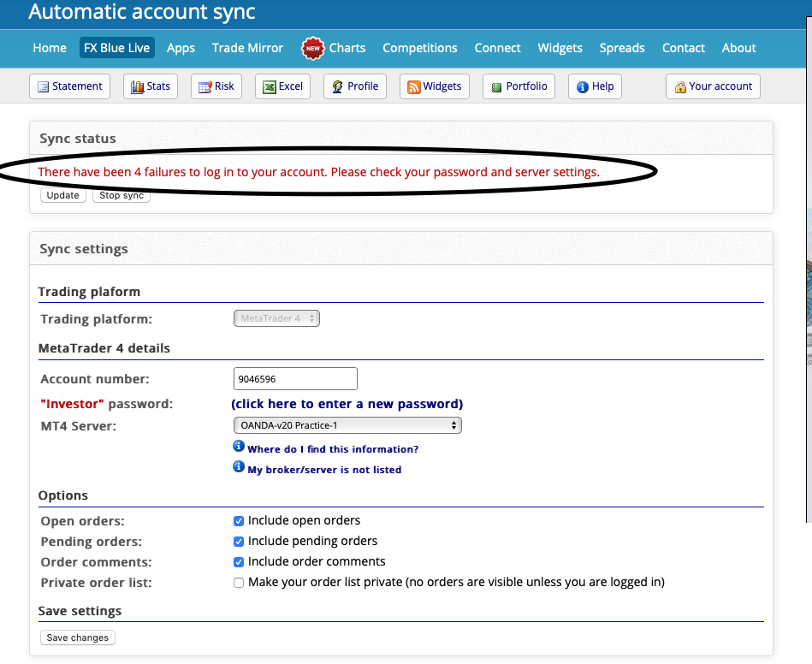Click the red login failures message

(x=318, y=172)
